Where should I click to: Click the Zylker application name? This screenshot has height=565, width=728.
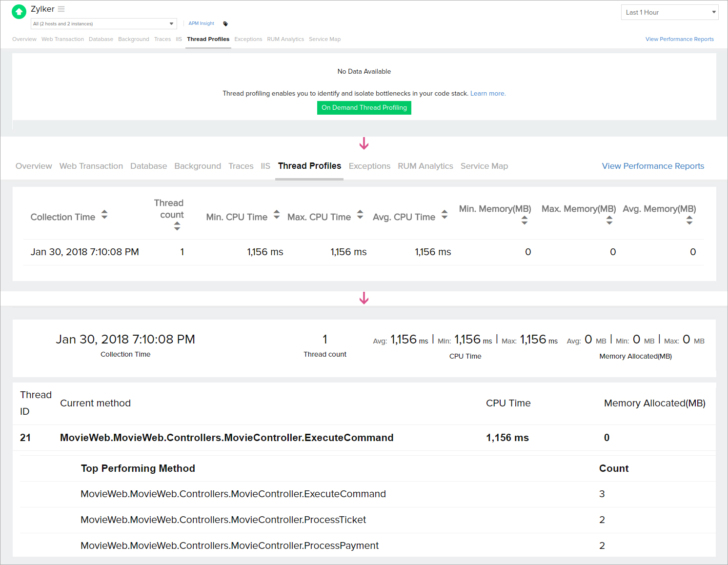(x=42, y=9)
